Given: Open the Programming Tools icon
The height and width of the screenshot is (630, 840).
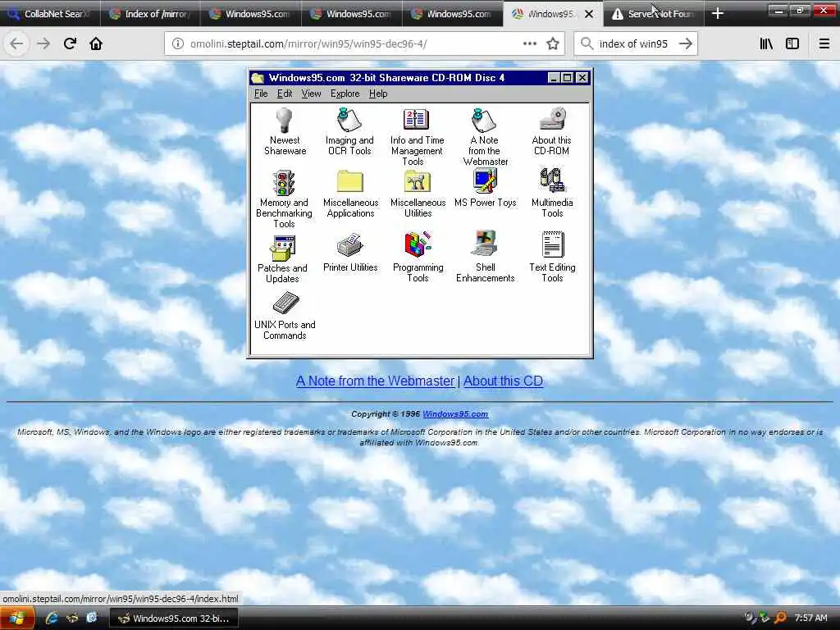Looking at the screenshot, I should pos(418,244).
